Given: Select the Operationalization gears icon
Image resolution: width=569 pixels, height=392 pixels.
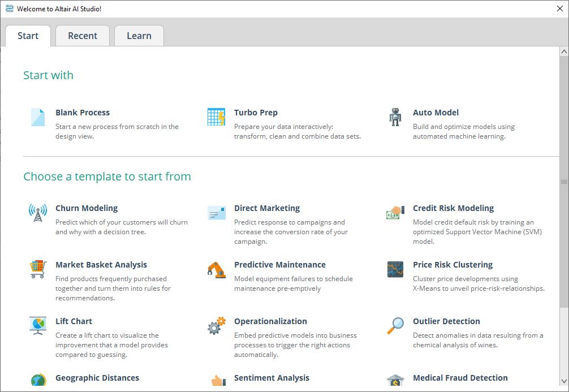Looking at the screenshot, I should coord(217,326).
